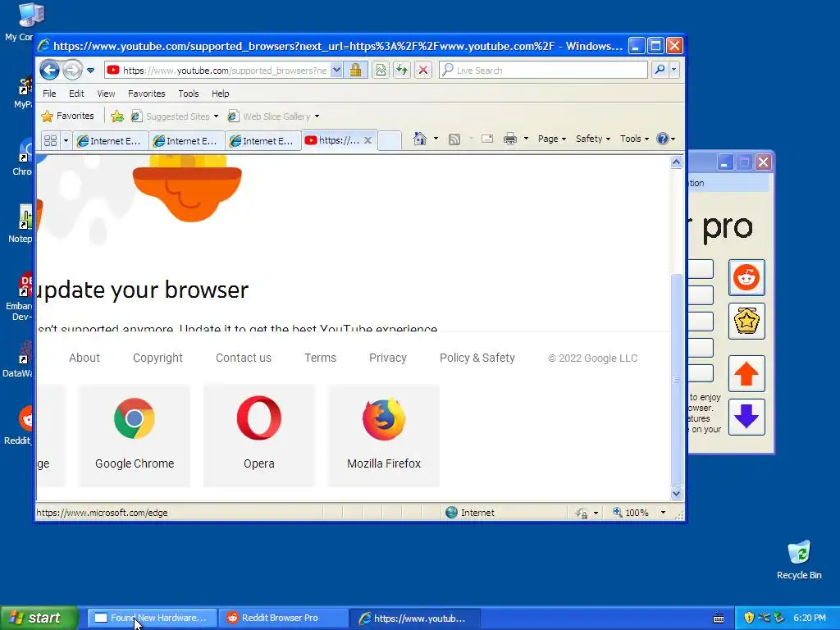Close the YouTube https tab
Image resolution: width=840 pixels, height=630 pixels.
368,140
